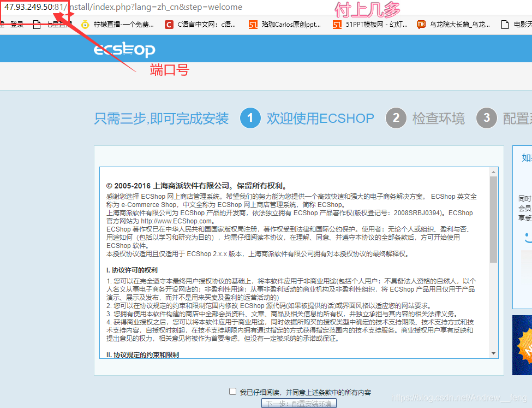Click the 珞珈Carlos原创ppt bookmark favicon
This screenshot has width=532, height=408.
pos(253,25)
